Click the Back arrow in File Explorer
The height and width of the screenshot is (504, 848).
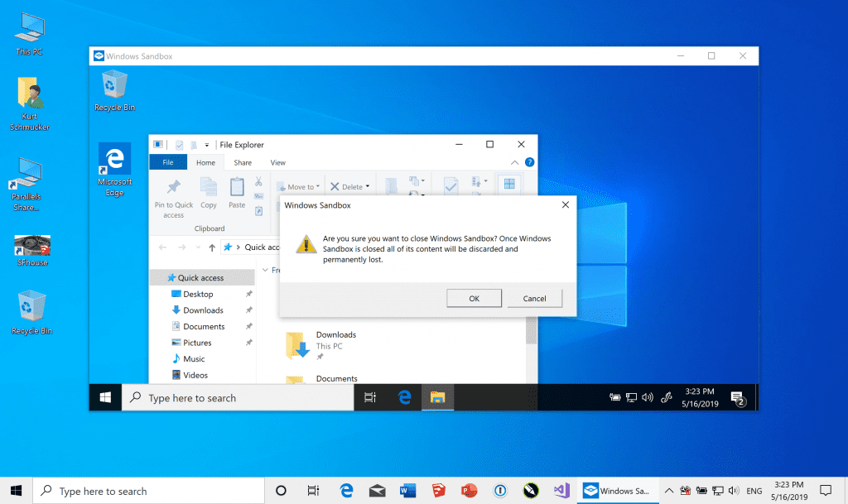pyautogui.click(x=163, y=247)
